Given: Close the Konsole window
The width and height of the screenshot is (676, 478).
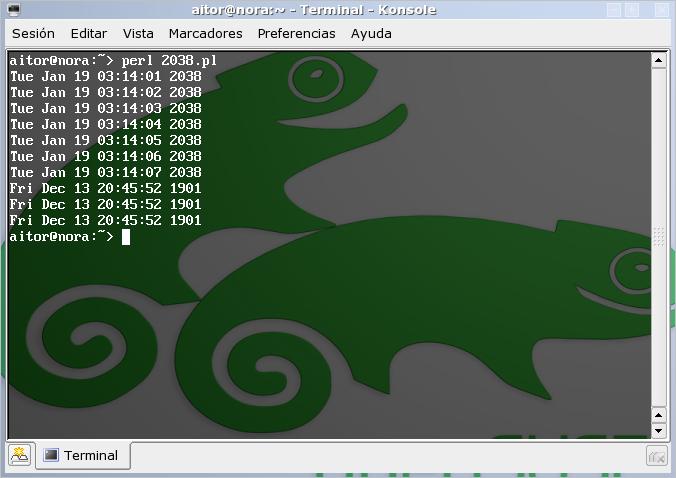Looking at the screenshot, I should click(x=664, y=9).
